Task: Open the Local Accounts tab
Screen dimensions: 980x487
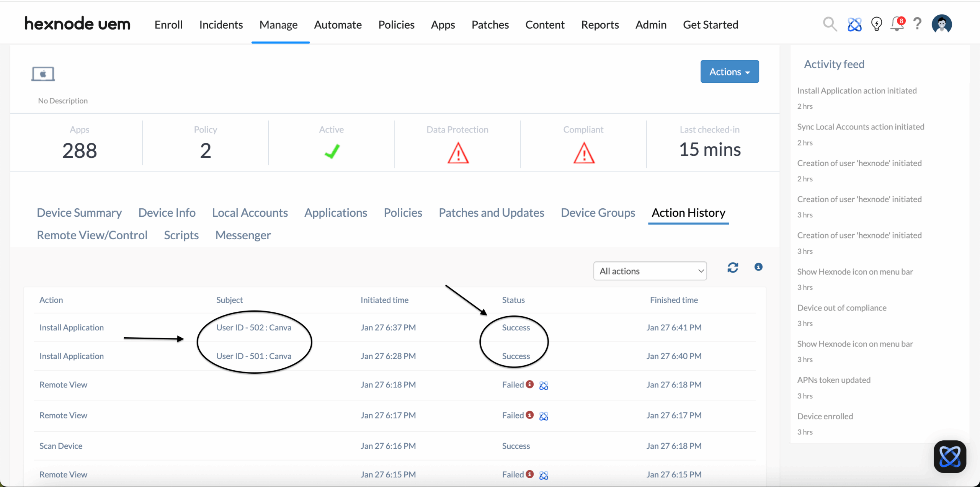Action: pyautogui.click(x=250, y=212)
